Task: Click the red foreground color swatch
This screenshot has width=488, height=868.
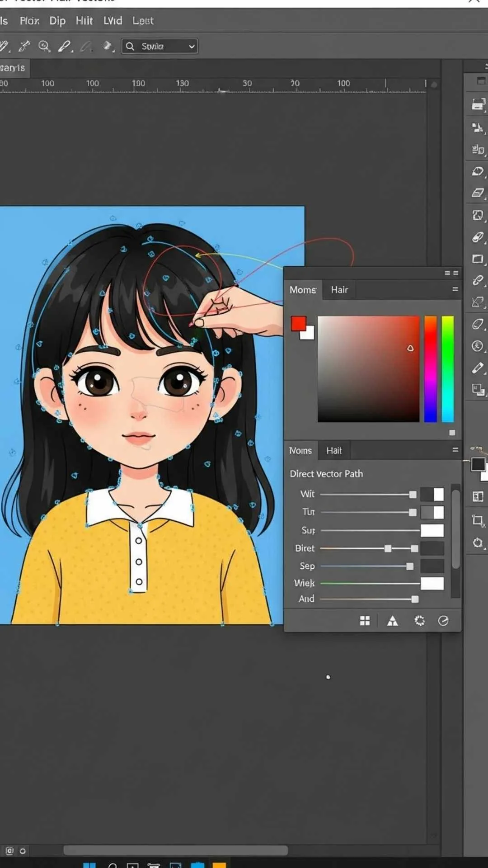Action: coord(298,324)
